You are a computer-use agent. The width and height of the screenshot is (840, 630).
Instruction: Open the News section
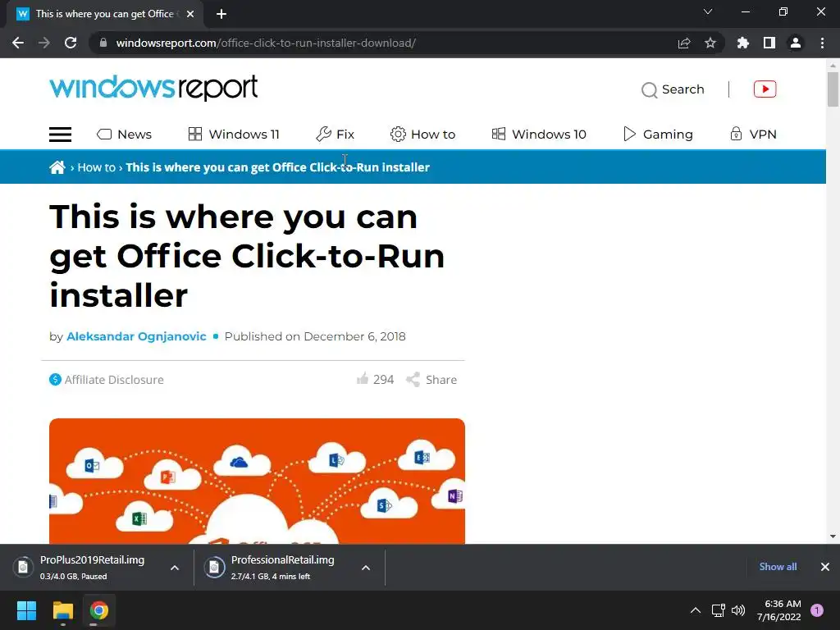click(x=125, y=135)
